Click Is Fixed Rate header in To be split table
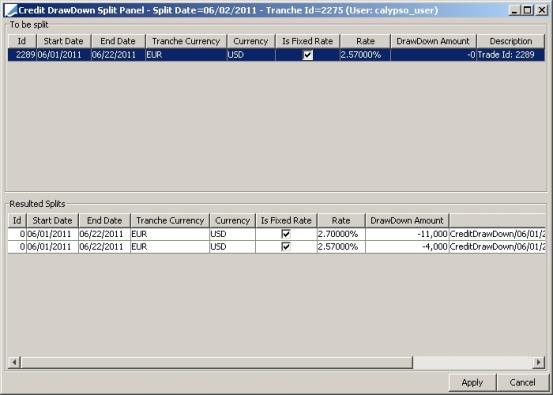Image resolution: width=553 pixels, height=395 pixels. point(307,41)
